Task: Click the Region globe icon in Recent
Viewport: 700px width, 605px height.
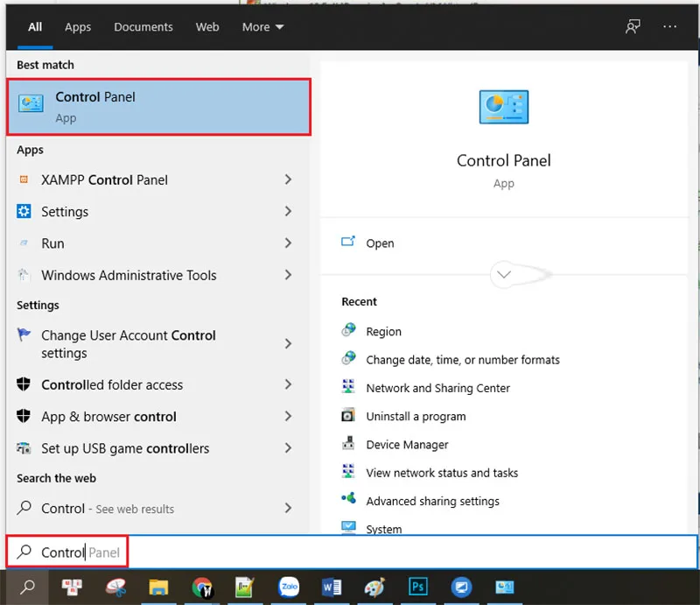Action: 348,330
